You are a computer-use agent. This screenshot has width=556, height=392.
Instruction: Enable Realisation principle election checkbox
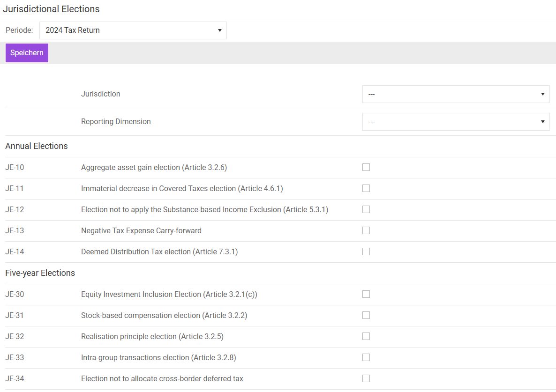[366, 337]
